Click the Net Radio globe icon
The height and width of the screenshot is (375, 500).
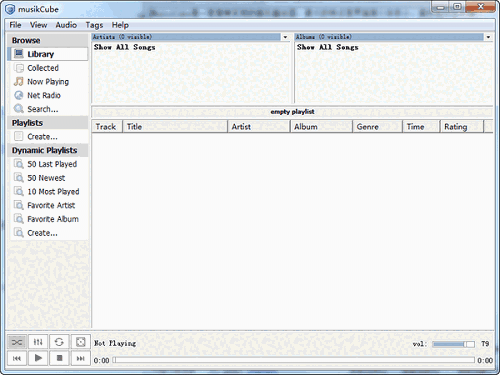click(19, 95)
